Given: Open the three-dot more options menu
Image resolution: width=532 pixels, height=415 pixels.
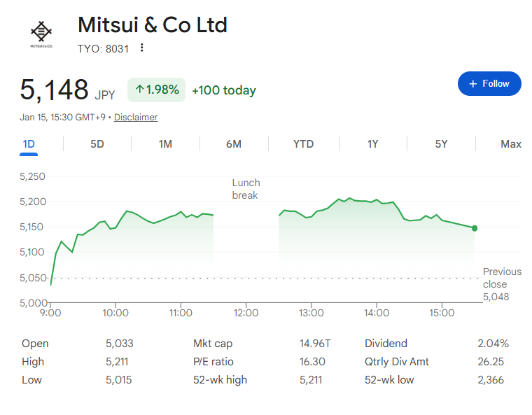Looking at the screenshot, I should pos(142,48).
